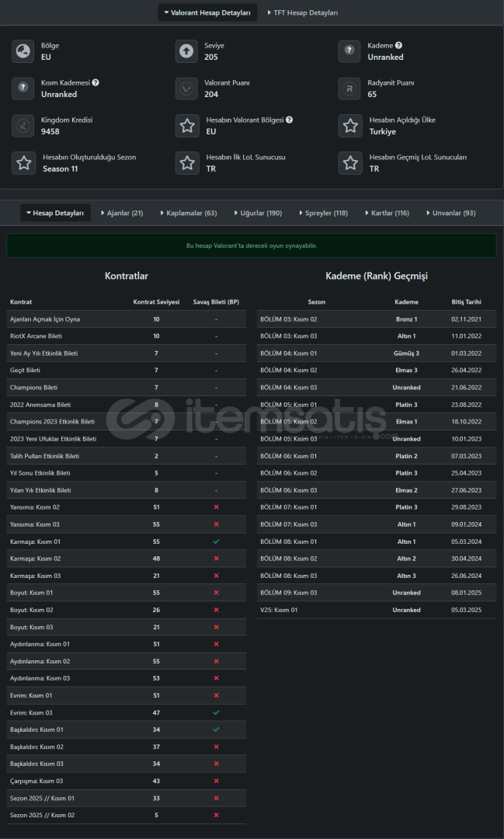Select the Spreyler (118) tab
The width and height of the screenshot is (504, 839).
(x=323, y=213)
